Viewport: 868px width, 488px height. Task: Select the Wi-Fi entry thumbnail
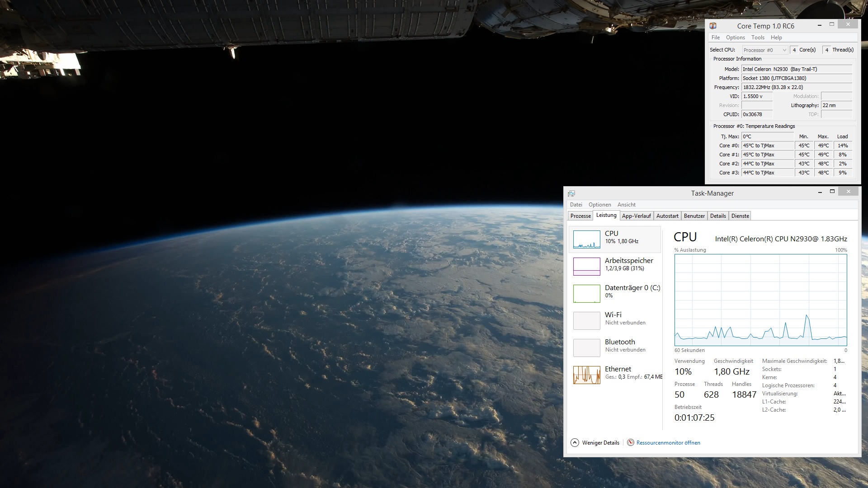click(587, 321)
